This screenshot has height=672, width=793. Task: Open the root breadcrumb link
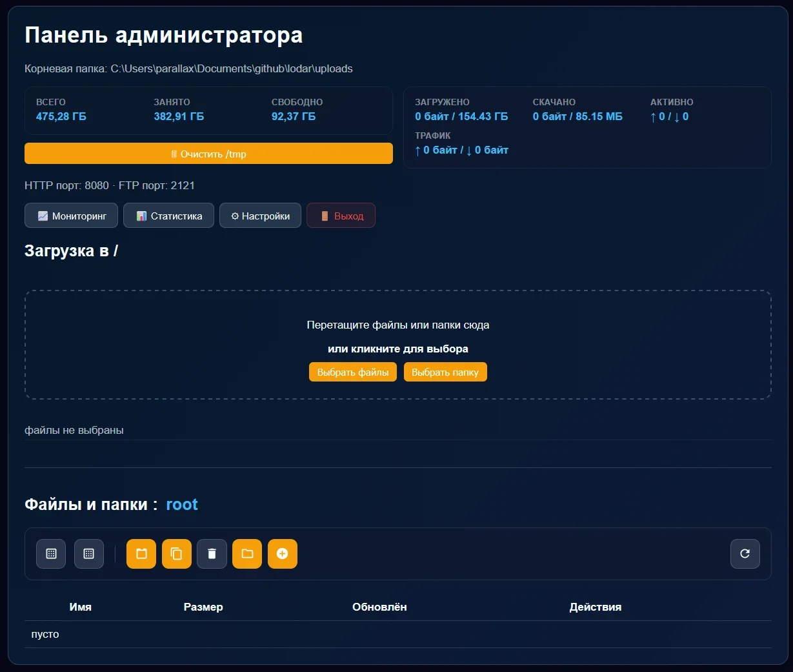pyautogui.click(x=182, y=504)
